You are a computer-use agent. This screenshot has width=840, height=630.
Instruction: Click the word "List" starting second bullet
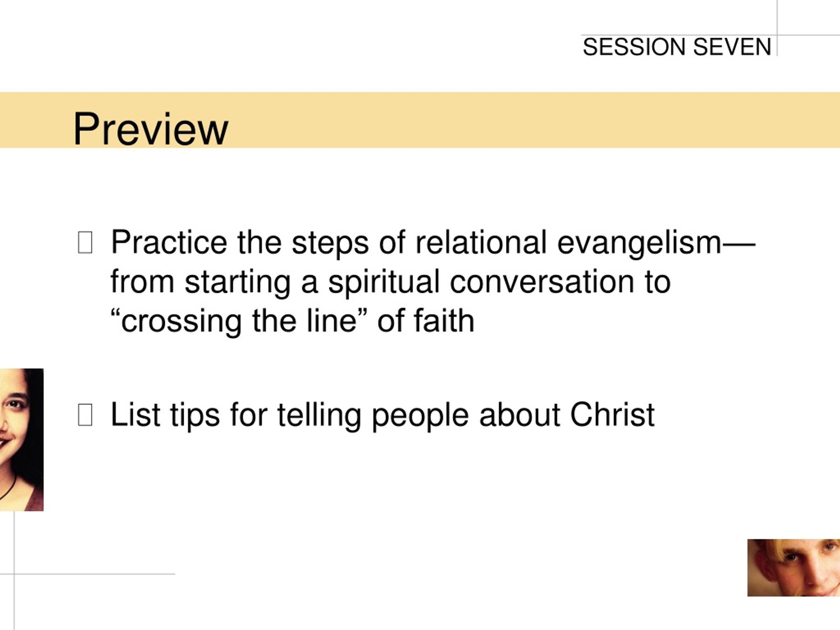[135, 414]
